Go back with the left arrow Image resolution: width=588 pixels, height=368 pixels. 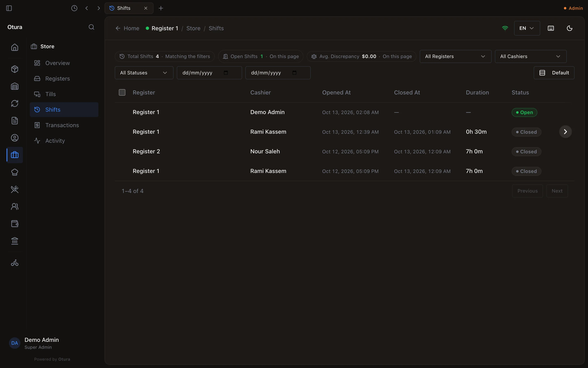[87, 8]
